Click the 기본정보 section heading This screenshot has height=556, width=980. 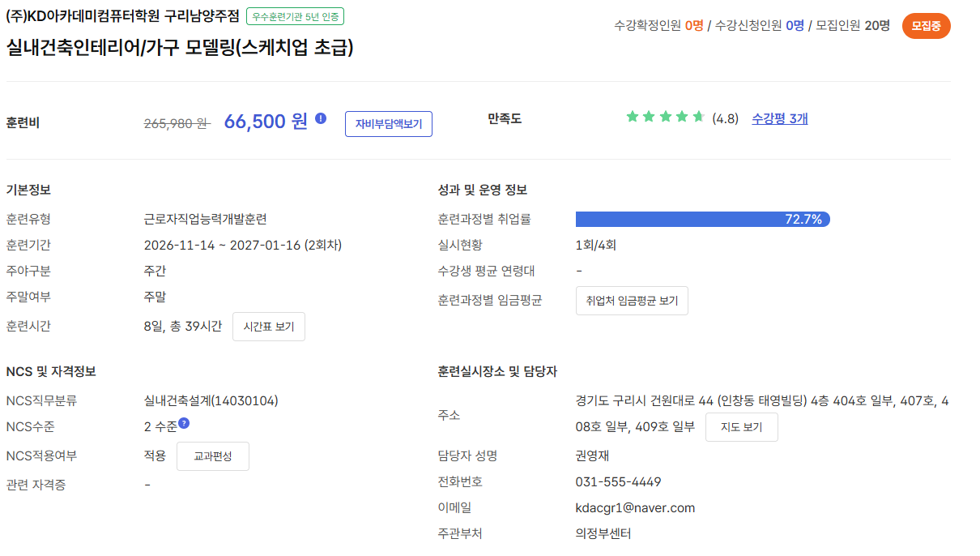[x=28, y=190]
